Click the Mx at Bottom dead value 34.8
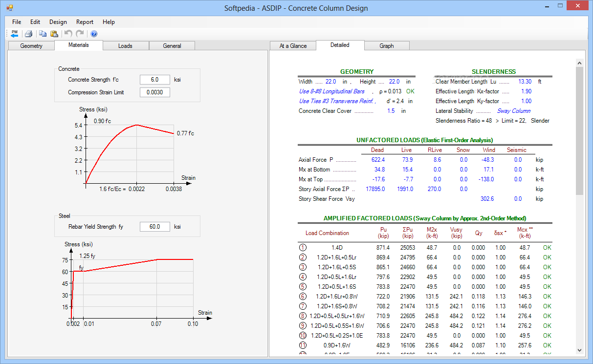This screenshot has width=593, height=364. coord(380,170)
